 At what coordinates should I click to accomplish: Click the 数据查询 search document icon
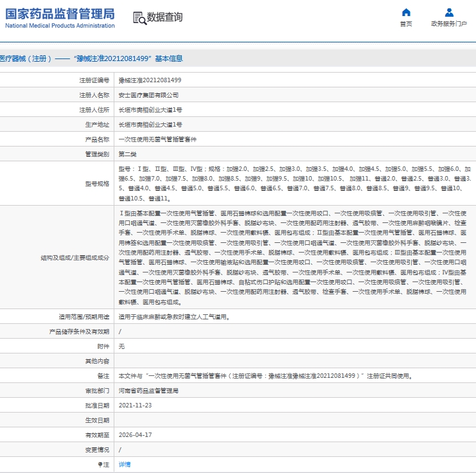coord(139,18)
